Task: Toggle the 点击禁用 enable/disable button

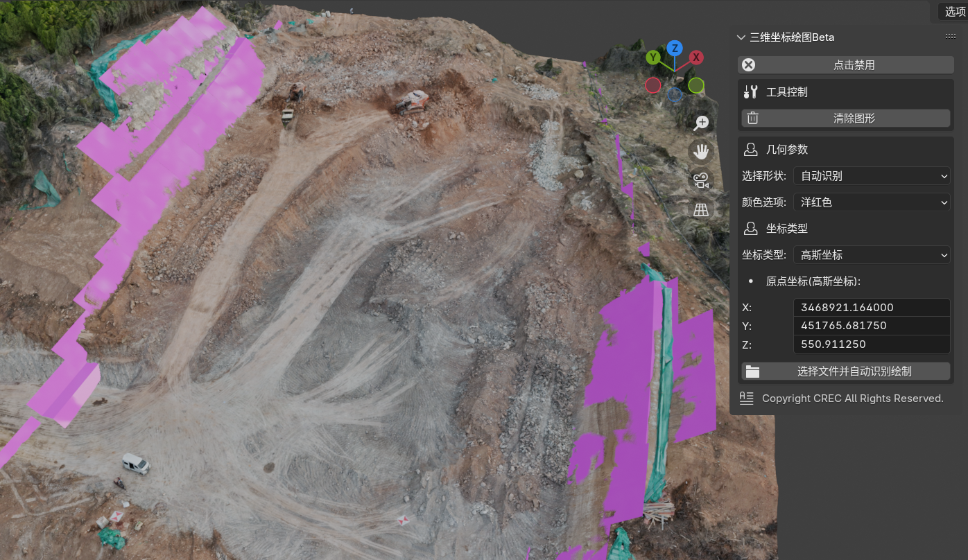Action: 845,65
